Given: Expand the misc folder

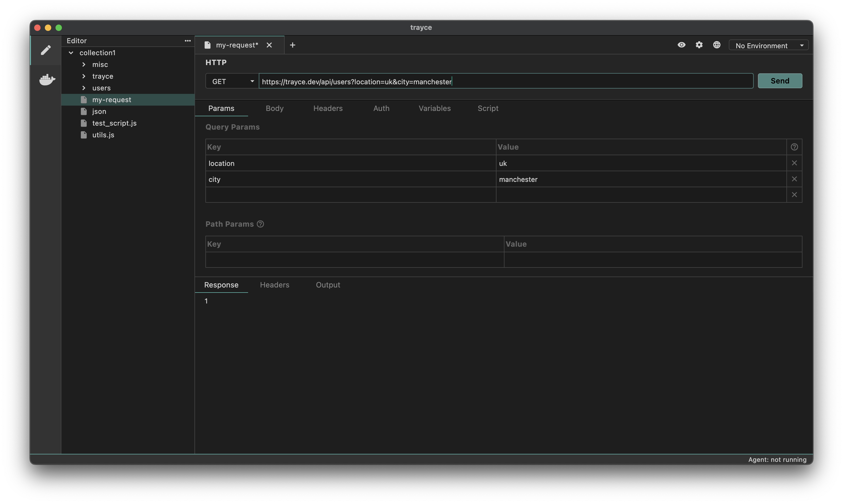Looking at the screenshot, I should click(83, 65).
